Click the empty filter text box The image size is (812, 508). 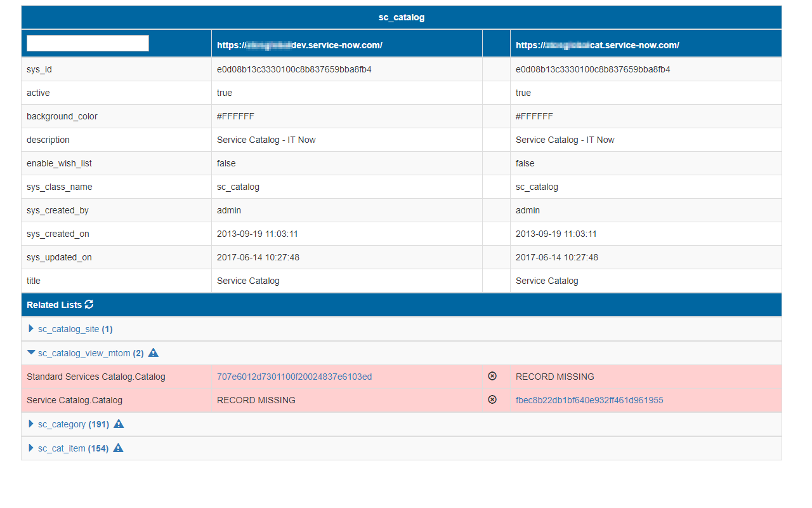click(x=87, y=43)
